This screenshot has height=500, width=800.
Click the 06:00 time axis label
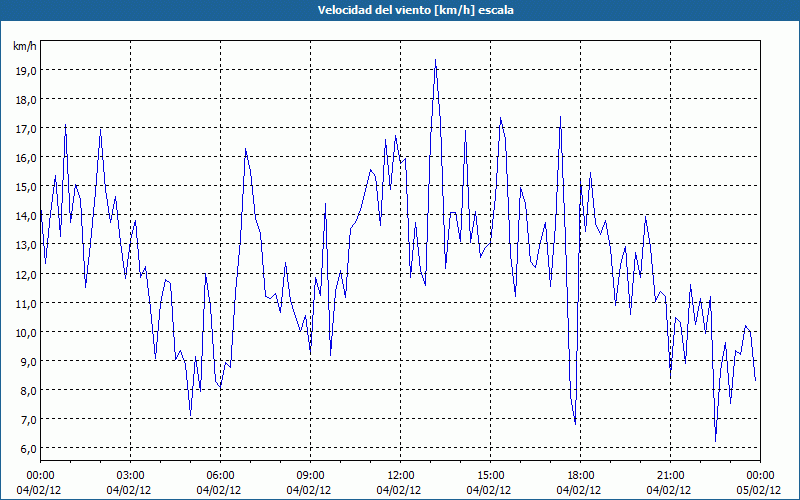tap(220, 476)
